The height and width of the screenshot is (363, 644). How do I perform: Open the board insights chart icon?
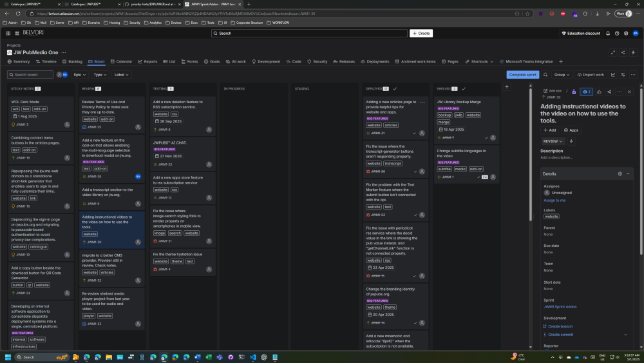tap(613, 75)
